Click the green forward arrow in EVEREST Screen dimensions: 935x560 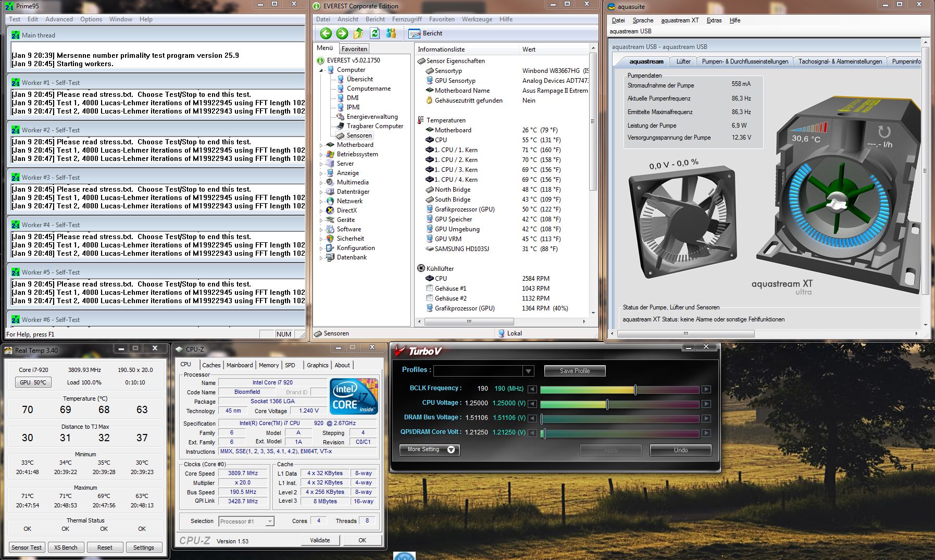click(x=342, y=33)
